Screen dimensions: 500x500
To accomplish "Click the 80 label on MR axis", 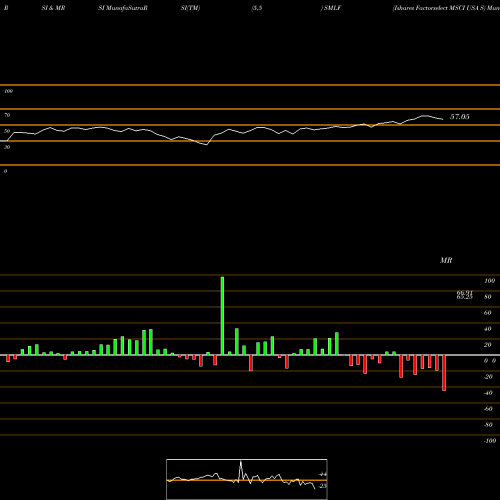I will (x=488, y=297).
